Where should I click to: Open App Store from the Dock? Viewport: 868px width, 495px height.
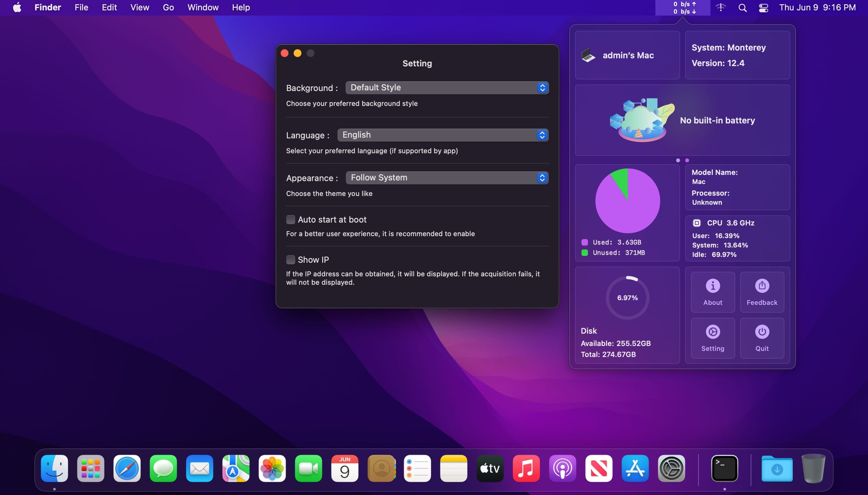tap(635, 468)
